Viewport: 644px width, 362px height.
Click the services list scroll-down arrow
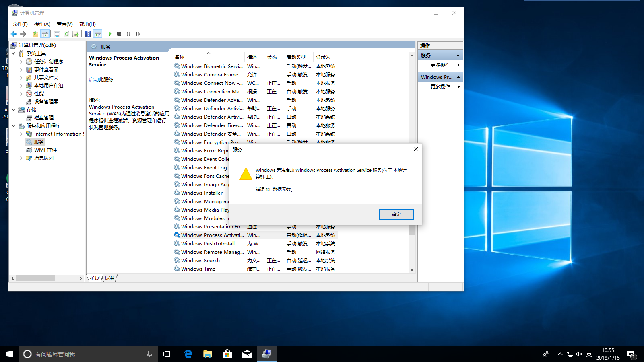pos(412,270)
